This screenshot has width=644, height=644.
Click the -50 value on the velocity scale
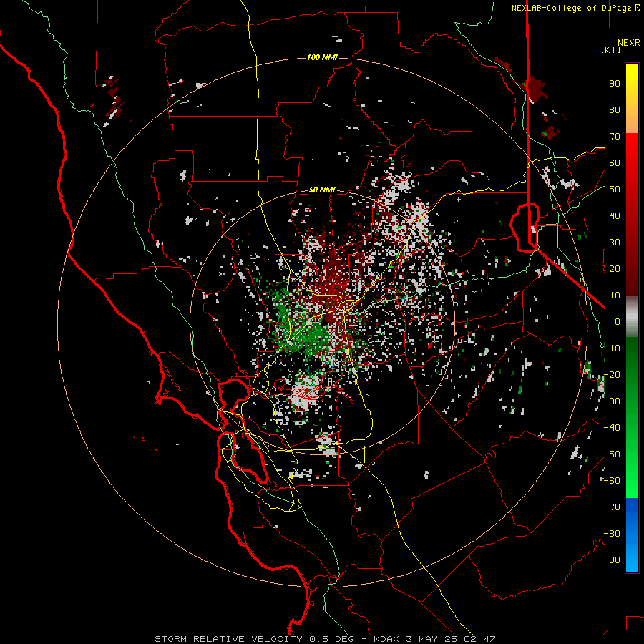tap(612, 454)
